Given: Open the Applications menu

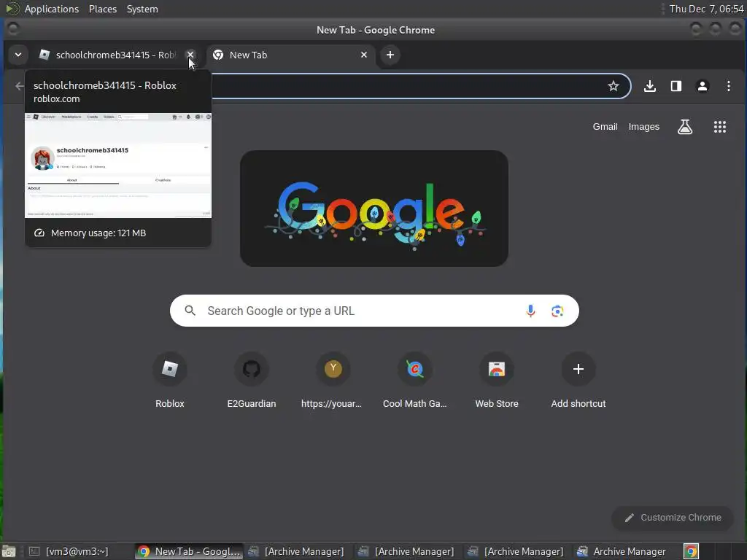Looking at the screenshot, I should pos(52,9).
